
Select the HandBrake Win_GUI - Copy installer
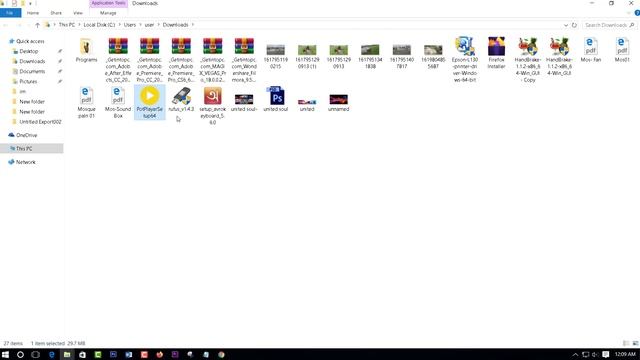pyautogui.click(x=528, y=59)
